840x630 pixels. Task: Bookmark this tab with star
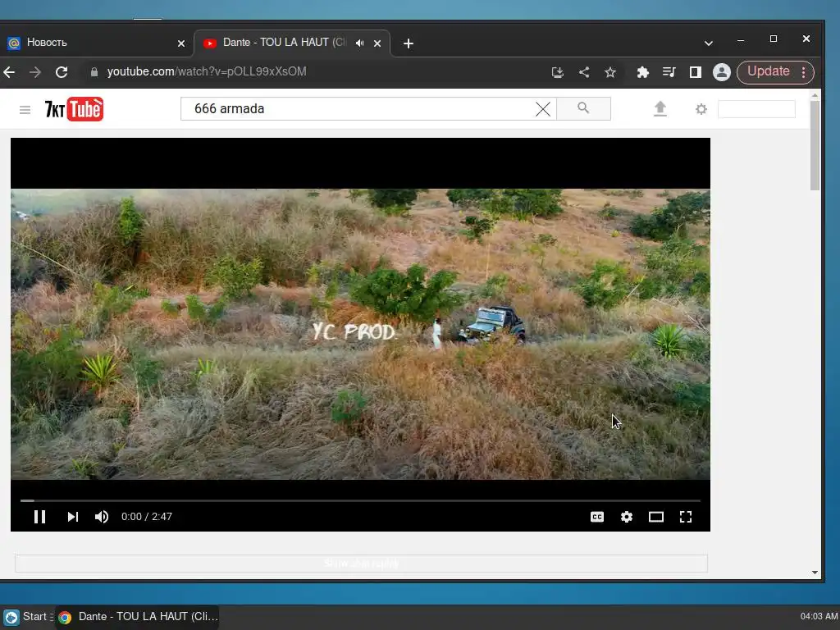point(610,72)
